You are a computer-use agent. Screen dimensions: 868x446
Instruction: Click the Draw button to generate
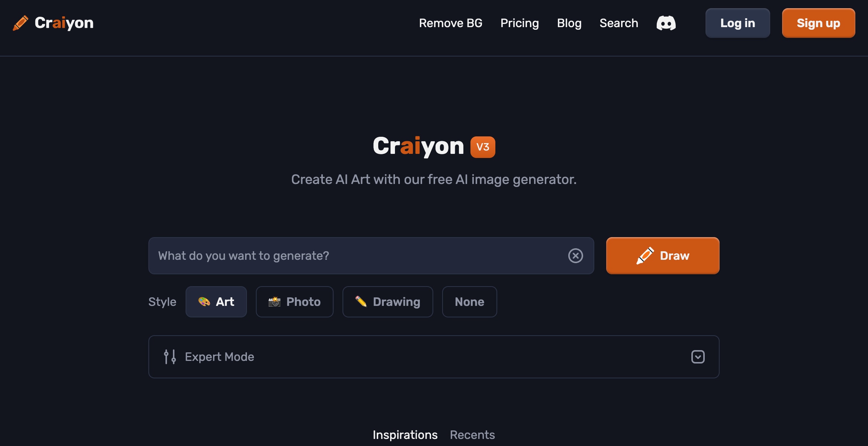click(662, 255)
